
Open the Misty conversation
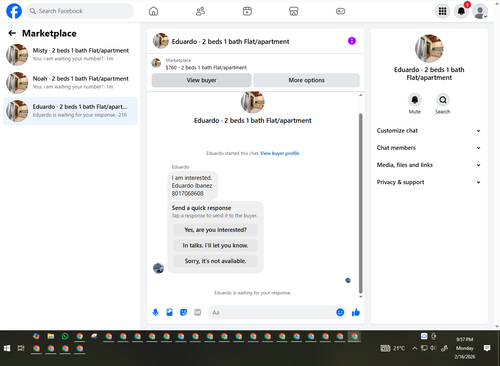point(70,55)
